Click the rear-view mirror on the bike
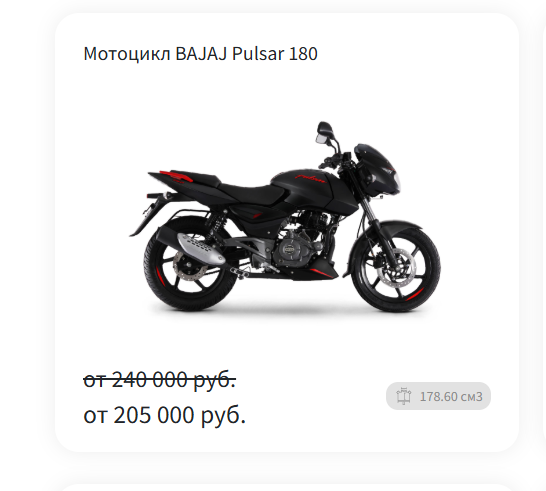 324,132
